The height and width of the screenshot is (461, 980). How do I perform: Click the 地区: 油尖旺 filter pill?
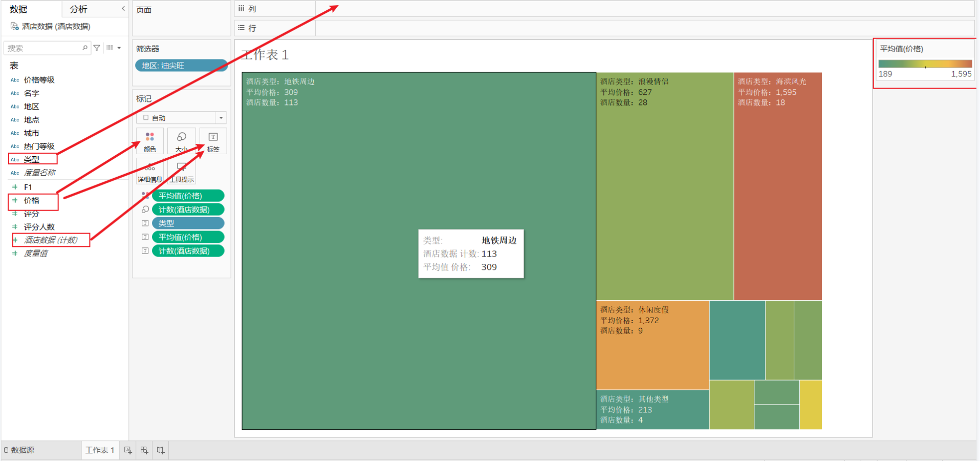click(x=181, y=66)
